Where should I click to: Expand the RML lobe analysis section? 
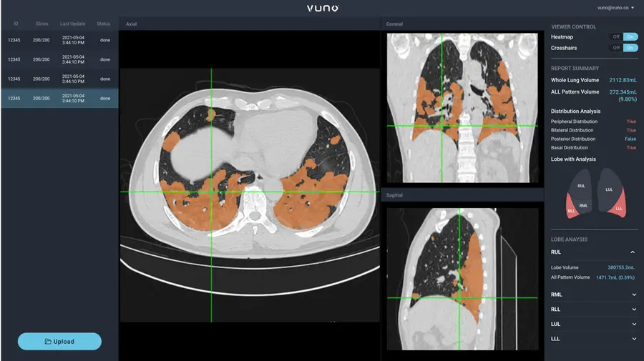(633, 294)
